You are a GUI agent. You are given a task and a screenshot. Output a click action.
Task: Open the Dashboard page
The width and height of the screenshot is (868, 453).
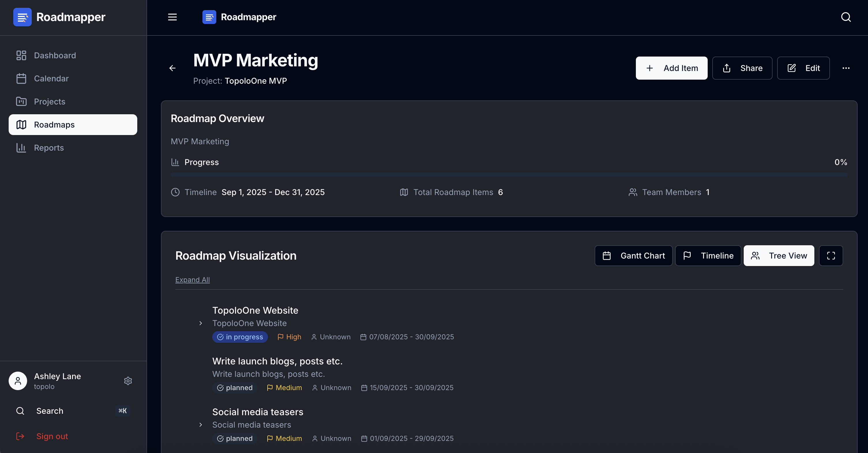[x=55, y=55]
